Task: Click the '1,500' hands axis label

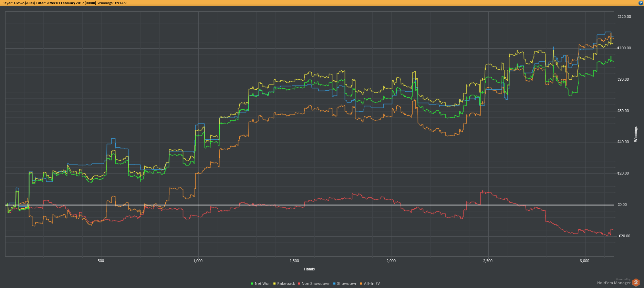Action: [x=294, y=261]
